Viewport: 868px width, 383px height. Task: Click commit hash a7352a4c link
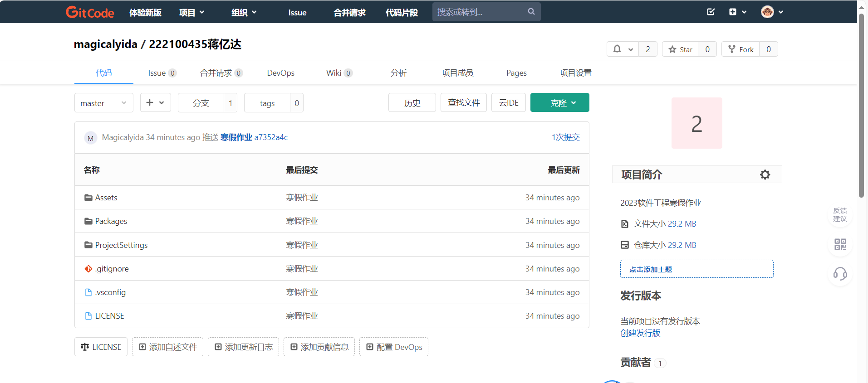[x=271, y=137]
